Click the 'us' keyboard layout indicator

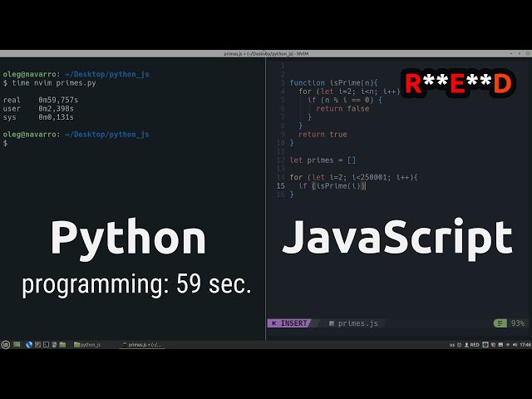click(x=451, y=345)
